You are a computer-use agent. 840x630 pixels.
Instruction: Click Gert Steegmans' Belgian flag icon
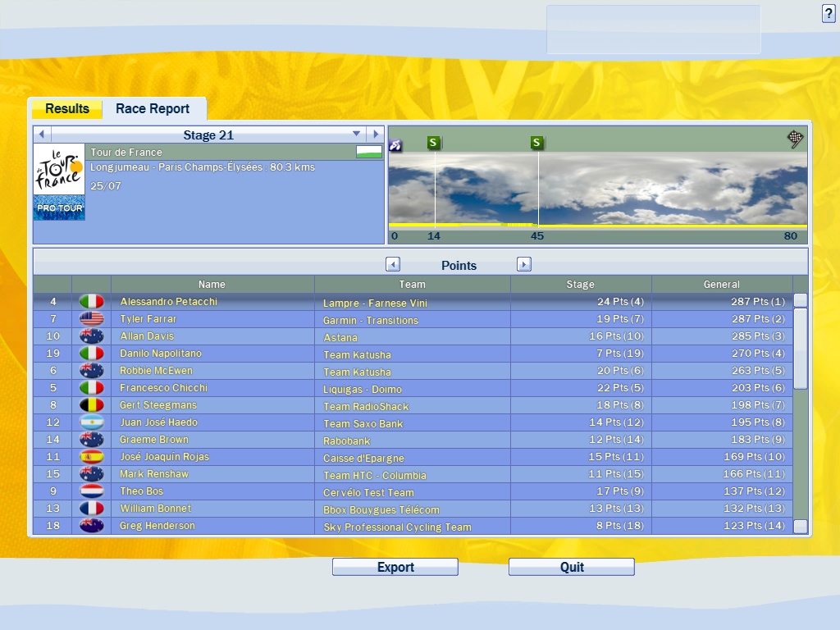click(91, 405)
